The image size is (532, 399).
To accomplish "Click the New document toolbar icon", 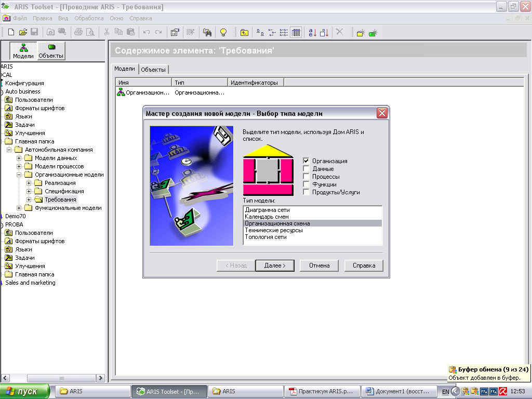I will (11, 32).
